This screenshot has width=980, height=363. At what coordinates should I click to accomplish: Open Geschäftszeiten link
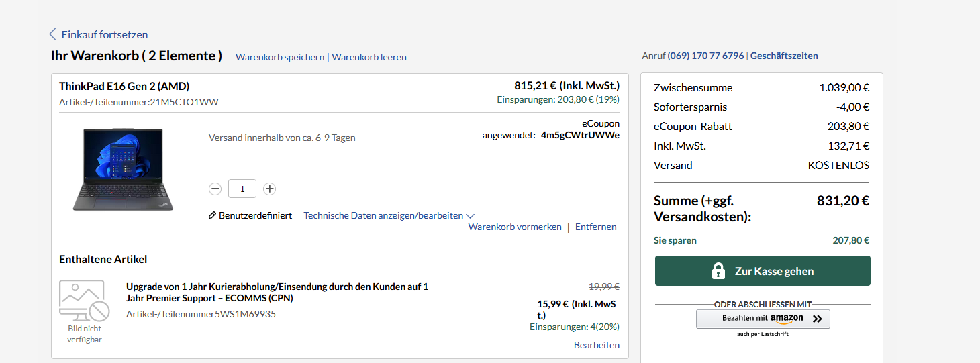pyautogui.click(x=784, y=56)
